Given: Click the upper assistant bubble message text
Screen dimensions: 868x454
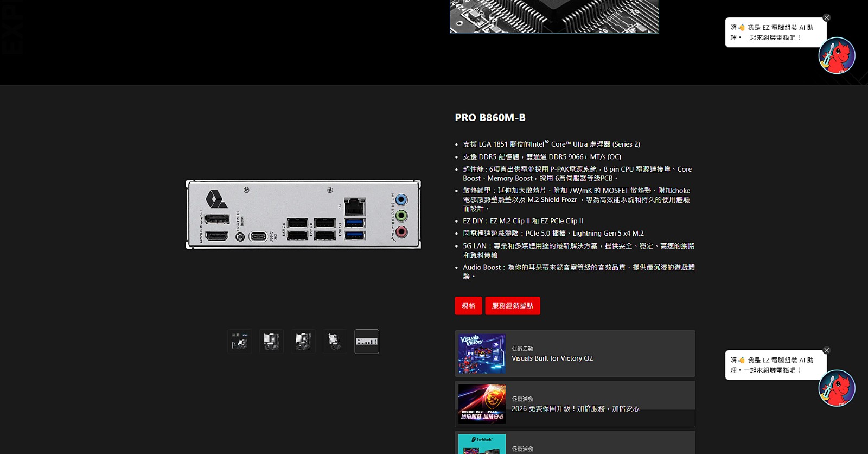Looking at the screenshot, I should click(x=771, y=33).
